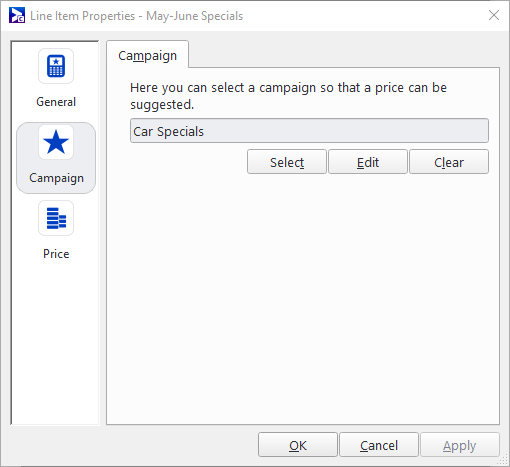Clear the selected campaign
Image resolution: width=510 pixels, height=467 pixels.
(449, 162)
